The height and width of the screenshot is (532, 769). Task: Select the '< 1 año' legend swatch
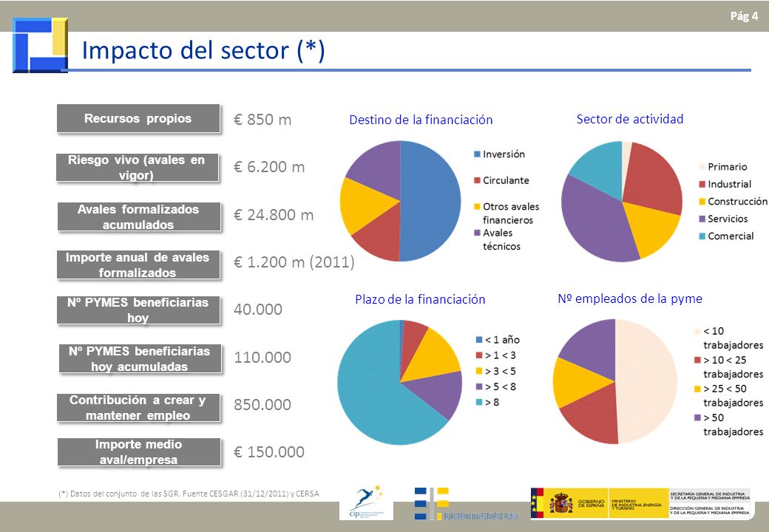479,339
